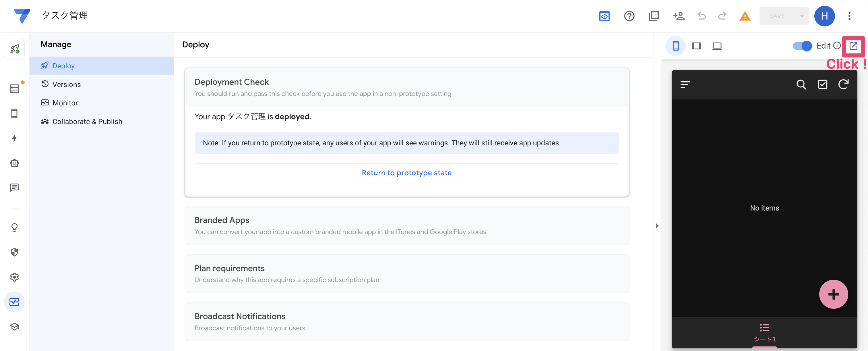Open the Settings gear in sidebar
Screen dimensions: 868x351
[14, 277]
